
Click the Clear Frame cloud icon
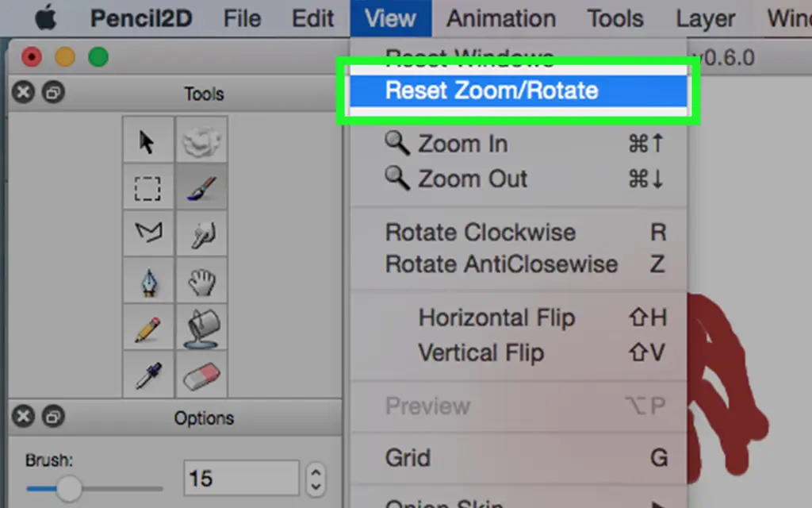[x=201, y=140]
